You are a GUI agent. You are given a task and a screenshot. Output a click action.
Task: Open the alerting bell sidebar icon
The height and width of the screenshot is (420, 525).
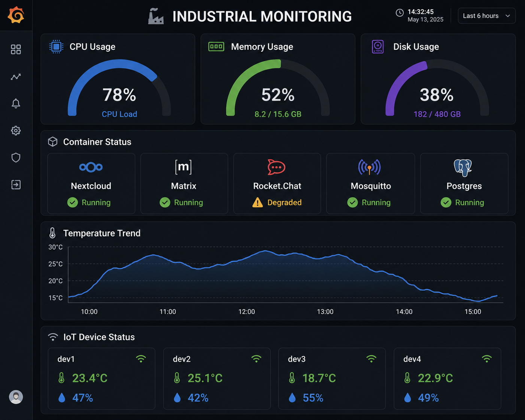(x=16, y=103)
